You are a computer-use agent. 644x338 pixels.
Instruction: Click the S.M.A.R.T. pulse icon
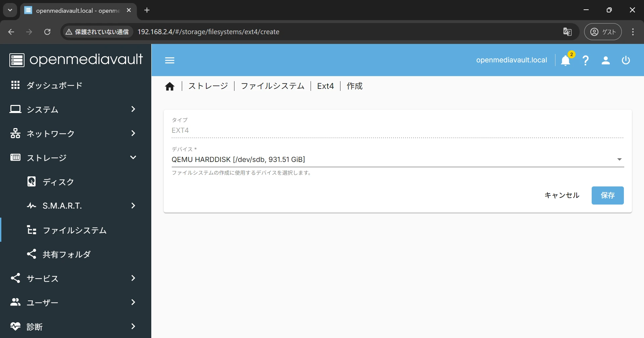(32, 206)
